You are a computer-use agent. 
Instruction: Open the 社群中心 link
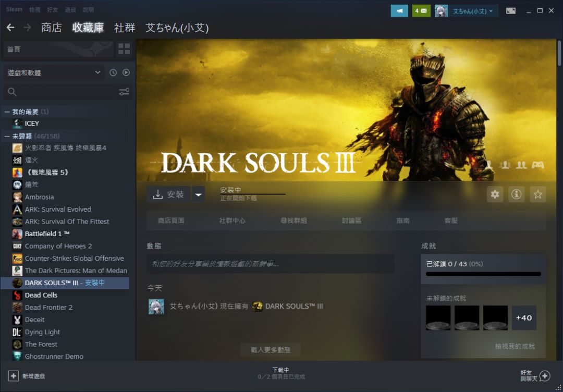[232, 221]
